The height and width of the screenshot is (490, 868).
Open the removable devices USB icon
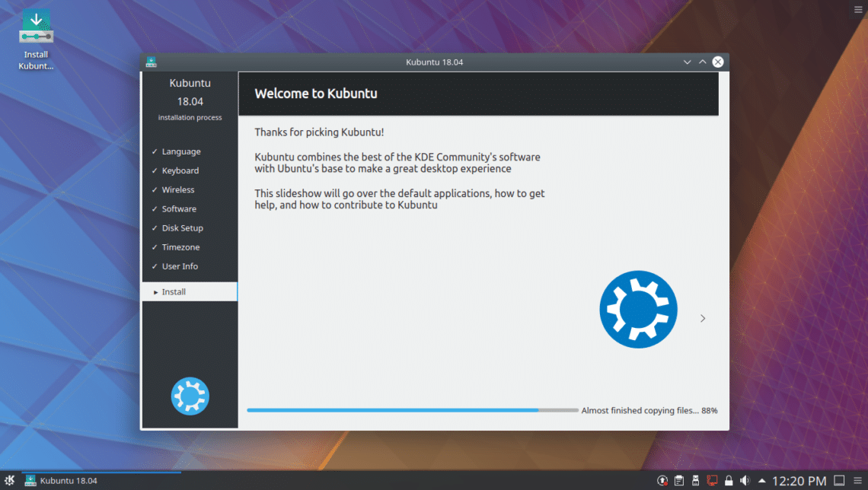tap(695, 481)
